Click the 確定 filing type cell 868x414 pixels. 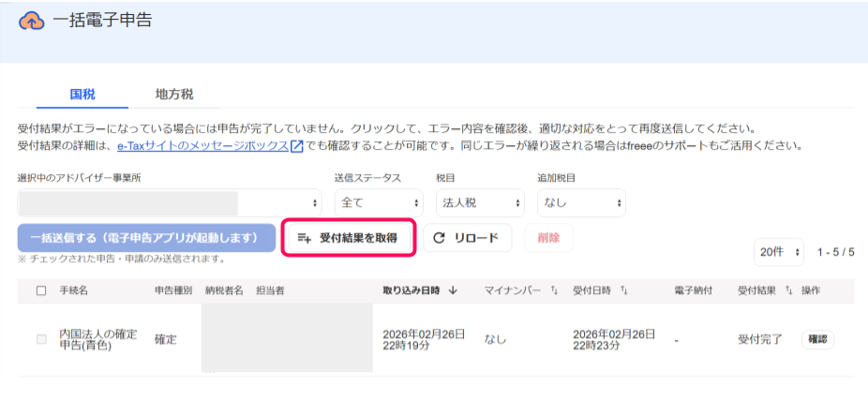[x=166, y=340]
